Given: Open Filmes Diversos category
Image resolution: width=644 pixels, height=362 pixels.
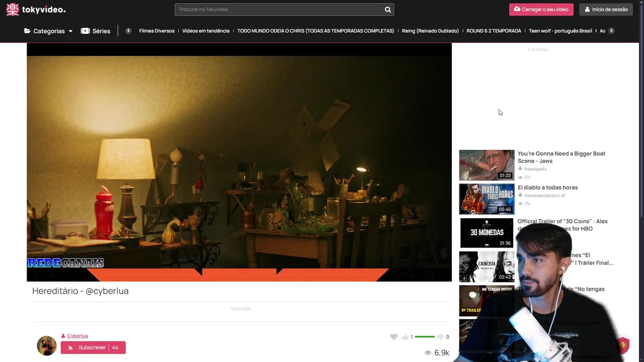Looking at the screenshot, I should pyautogui.click(x=157, y=31).
